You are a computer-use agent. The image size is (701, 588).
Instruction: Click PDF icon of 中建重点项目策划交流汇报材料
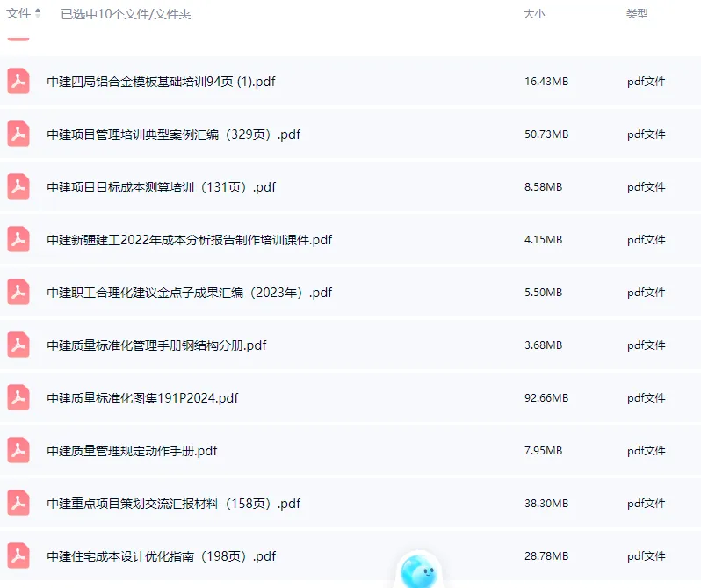tap(18, 503)
